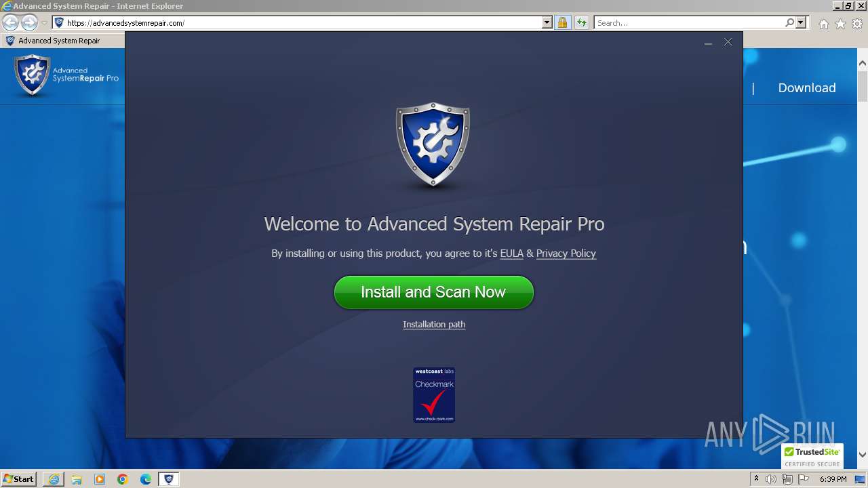The image size is (868, 488).
Task: Expand the recent pages dropdown arrow
Action: [44, 23]
